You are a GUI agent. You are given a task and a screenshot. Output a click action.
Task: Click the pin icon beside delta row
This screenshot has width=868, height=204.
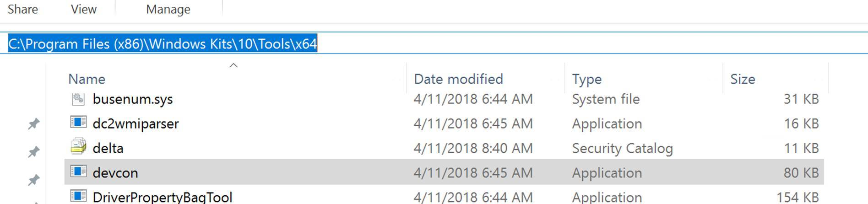tap(33, 152)
